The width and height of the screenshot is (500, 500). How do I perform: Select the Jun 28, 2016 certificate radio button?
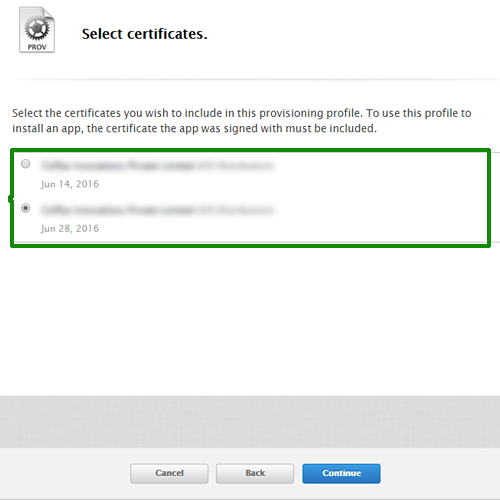[25, 208]
